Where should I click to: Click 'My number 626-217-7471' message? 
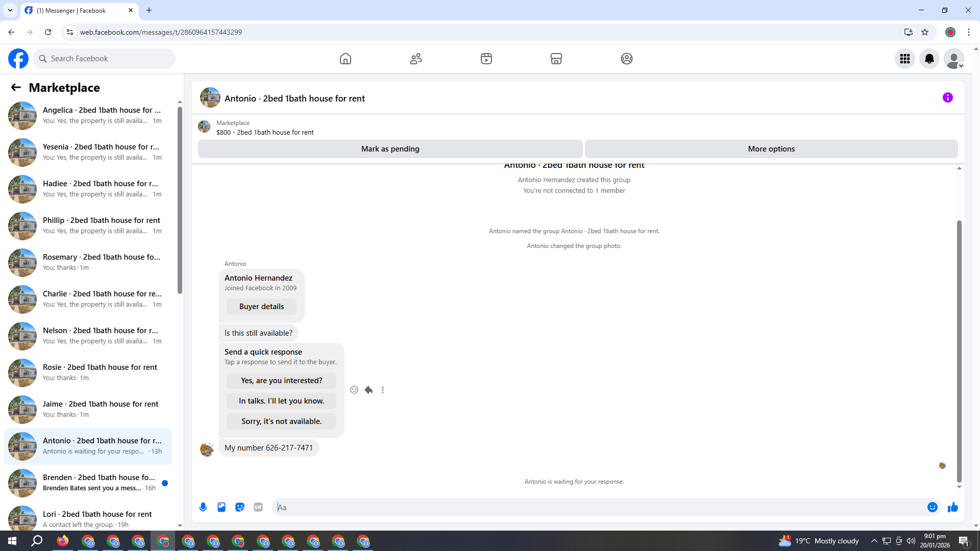(268, 448)
